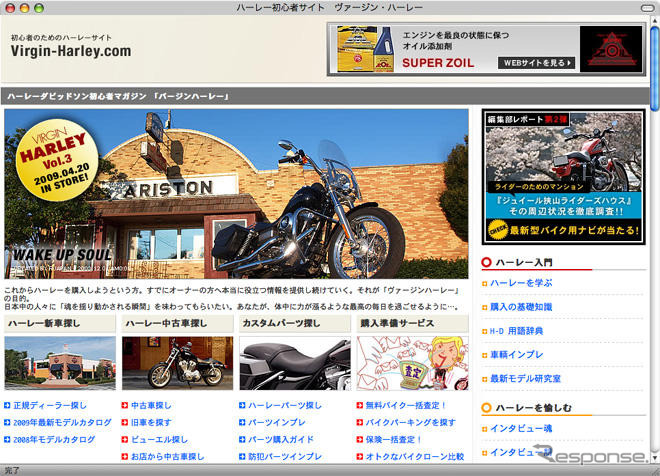Open the 最新モデル研究室 sidebar link
This screenshot has height=476, width=660.
525,378
